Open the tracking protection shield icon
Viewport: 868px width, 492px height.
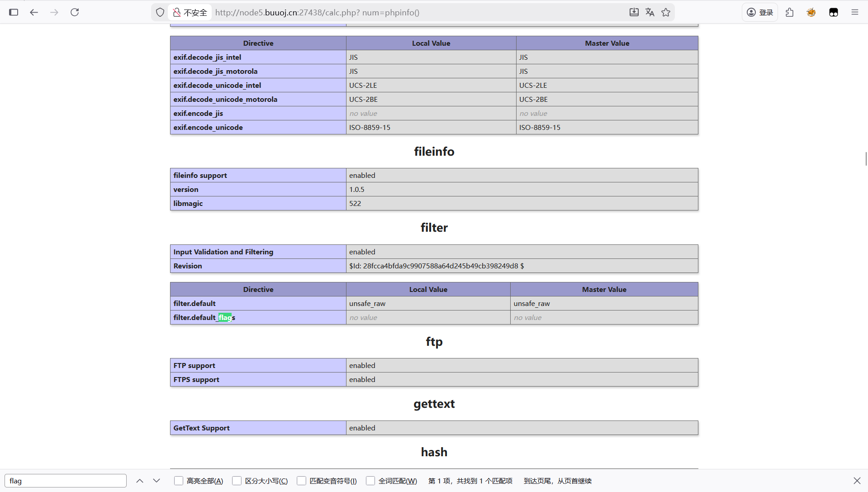pos(160,12)
